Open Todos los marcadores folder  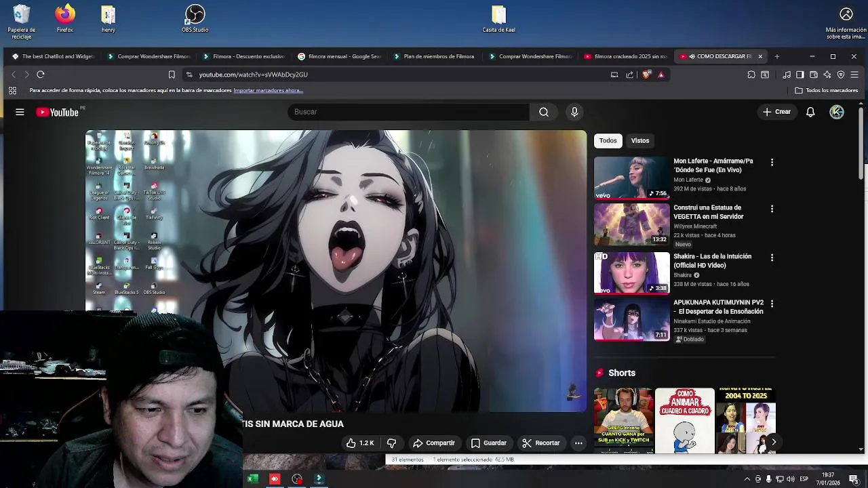(827, 90)
